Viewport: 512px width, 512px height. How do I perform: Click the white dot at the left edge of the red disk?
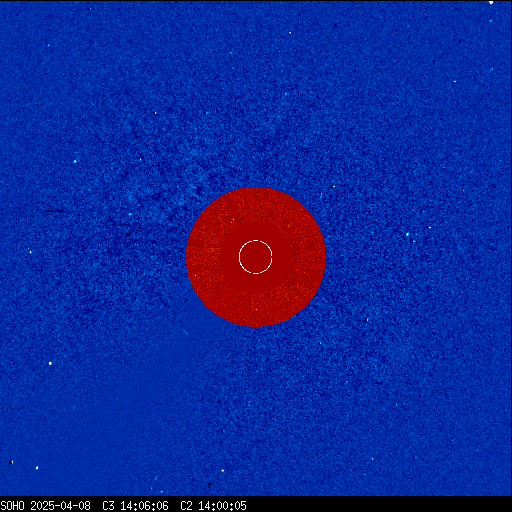(195, 275)
